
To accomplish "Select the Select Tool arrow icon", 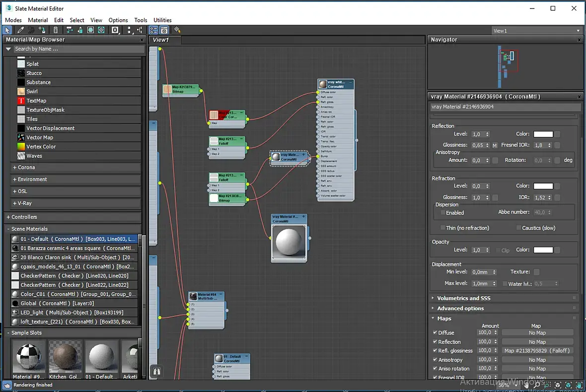I will click(8, 30).
